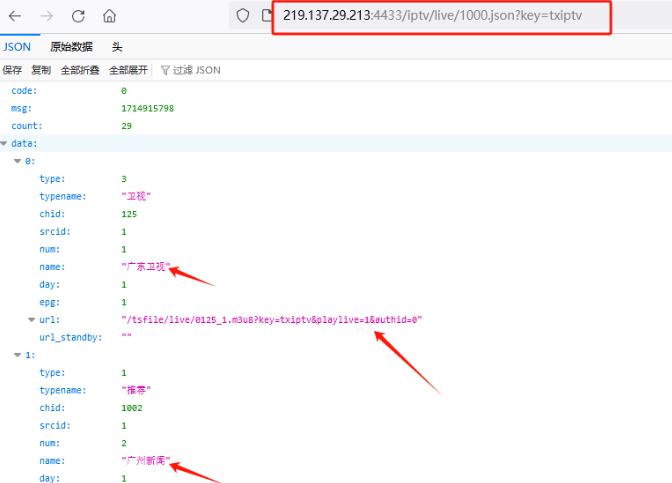Open the shield tracking protection icon

[243, 16]
